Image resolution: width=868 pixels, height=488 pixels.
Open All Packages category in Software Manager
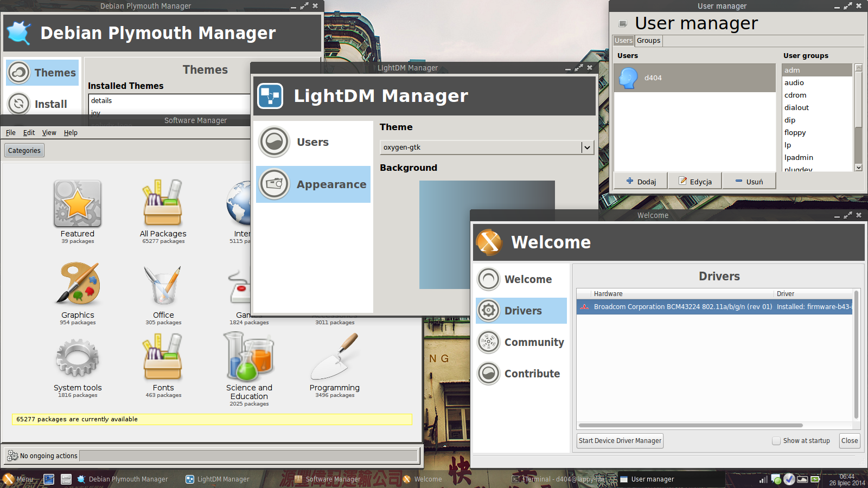pyautogui.click(x=163, y=211)
